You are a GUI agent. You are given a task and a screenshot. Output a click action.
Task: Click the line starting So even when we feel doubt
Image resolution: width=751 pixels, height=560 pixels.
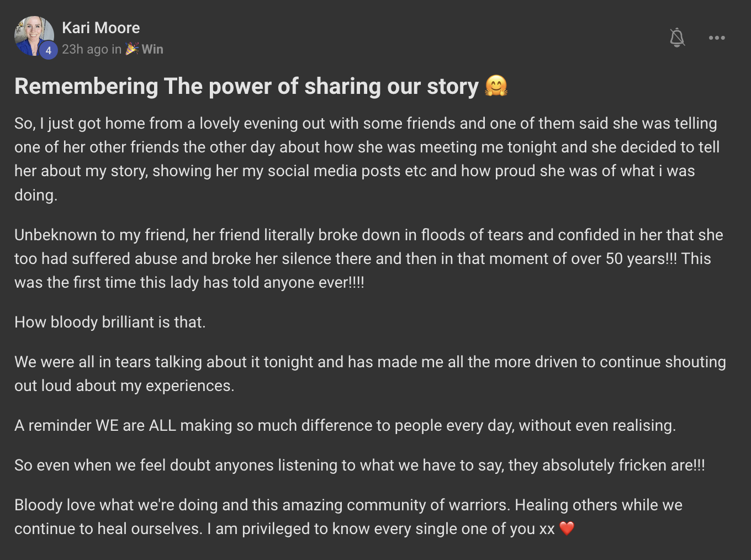(359, 465)
